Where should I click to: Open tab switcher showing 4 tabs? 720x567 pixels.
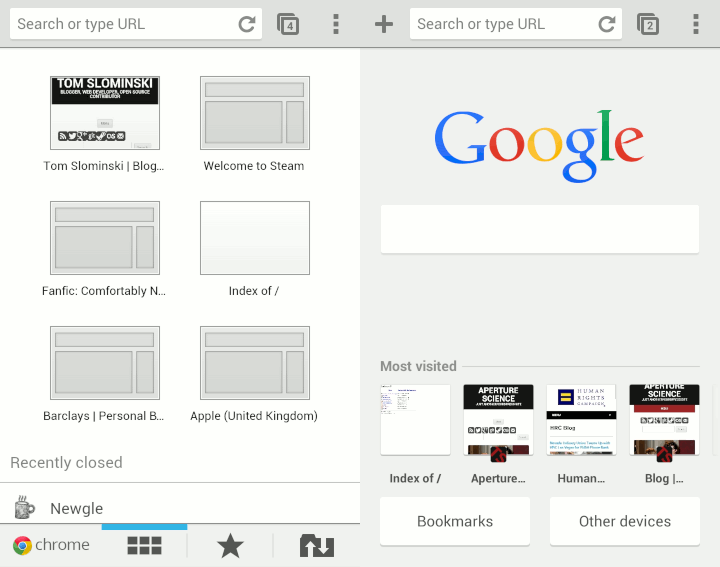(288, 24)
